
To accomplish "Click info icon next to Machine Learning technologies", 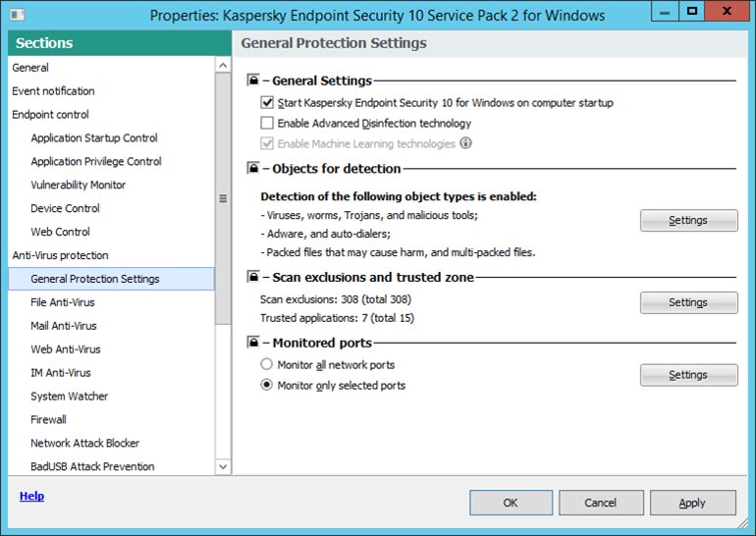I will pyautogui.click(x=466, y=143).
